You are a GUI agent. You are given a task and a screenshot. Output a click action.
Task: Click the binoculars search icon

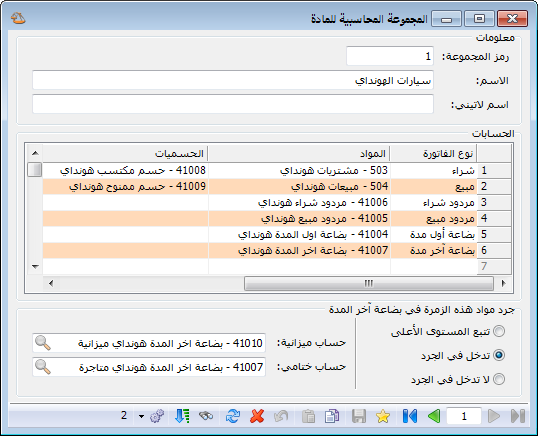pyautogui.click(x=206, y=416)
